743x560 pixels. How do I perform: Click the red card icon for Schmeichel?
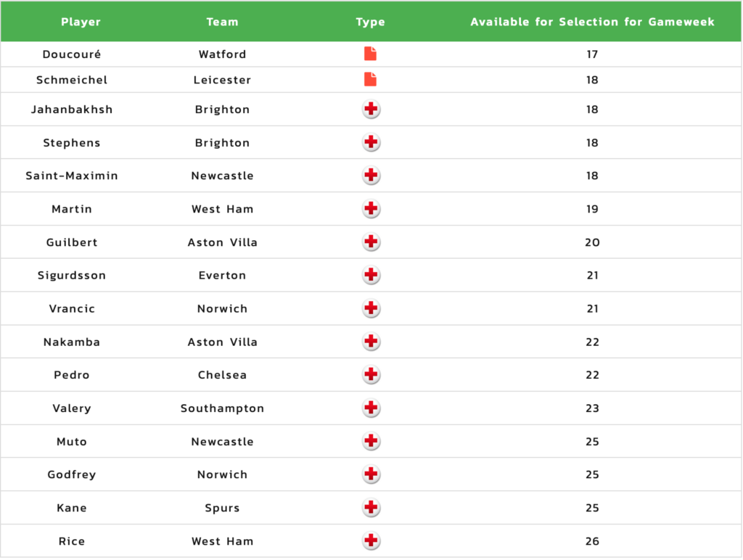coord(370,79)
